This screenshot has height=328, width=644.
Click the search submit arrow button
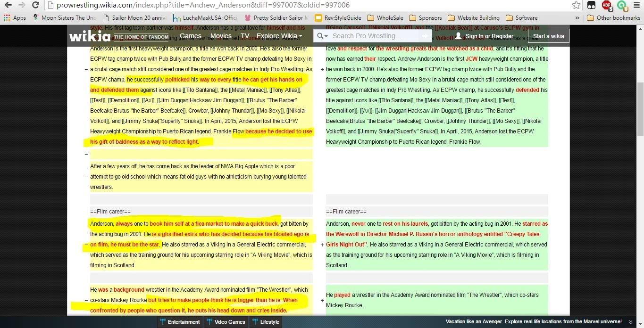425,36
